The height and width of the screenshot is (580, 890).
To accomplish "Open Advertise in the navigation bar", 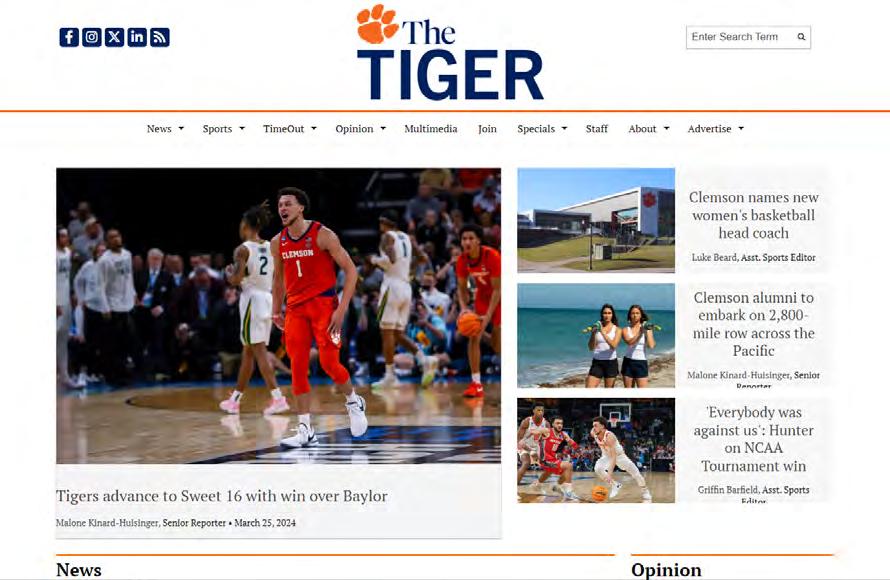I will click(710, 129).
